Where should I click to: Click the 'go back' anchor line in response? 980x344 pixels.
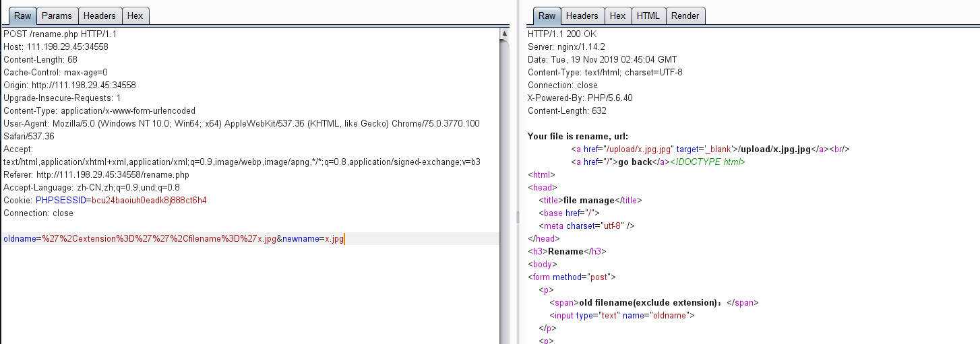point(658,162)
